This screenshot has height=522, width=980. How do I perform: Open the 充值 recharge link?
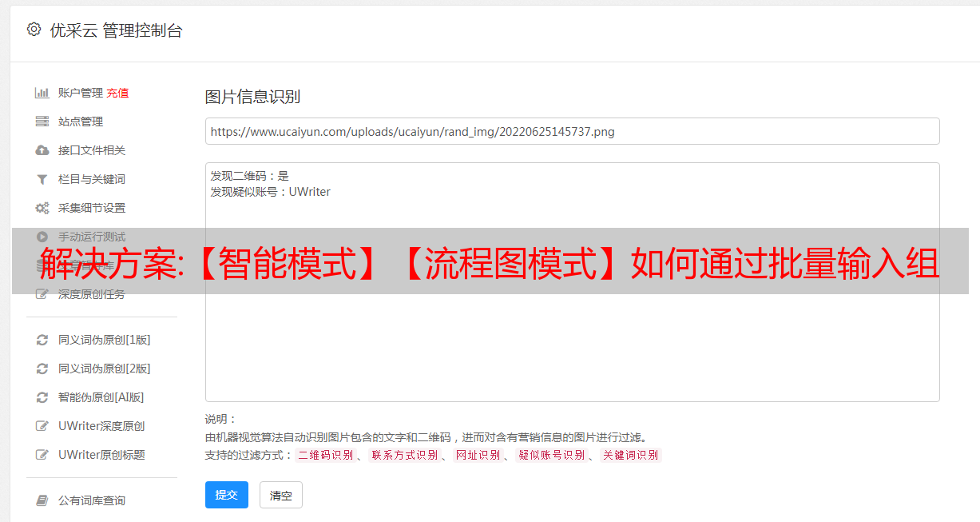[x=117, y=93]
